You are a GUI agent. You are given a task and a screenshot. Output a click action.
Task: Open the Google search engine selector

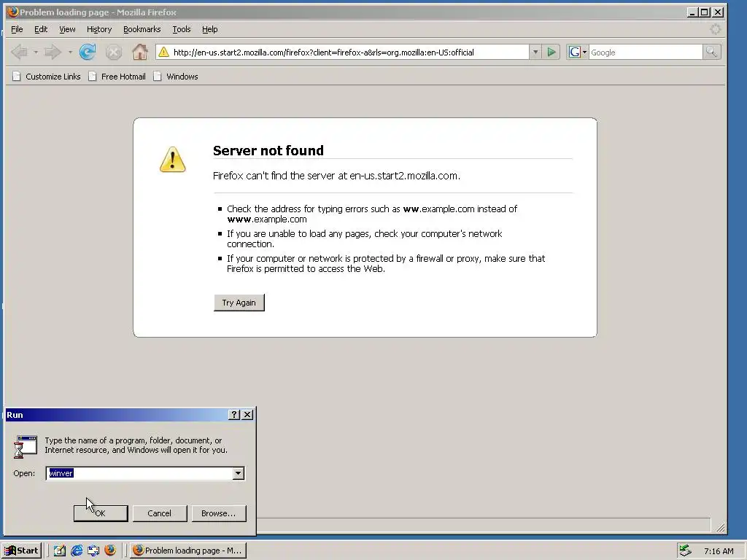pos(578,52)
